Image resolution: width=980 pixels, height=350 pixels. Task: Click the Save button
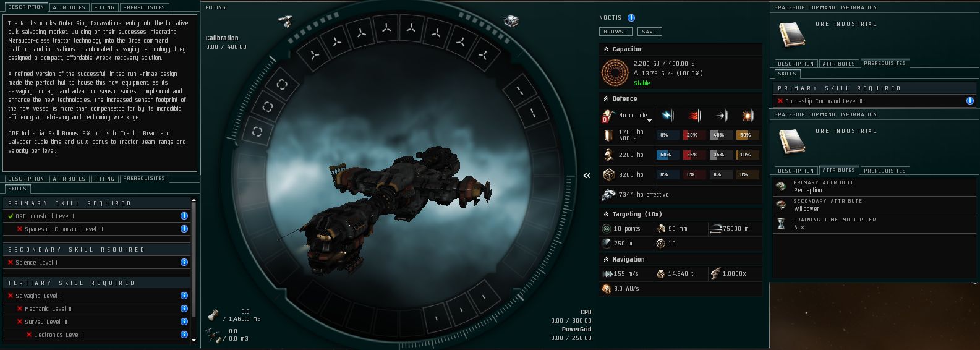click(x=649, y=32)
